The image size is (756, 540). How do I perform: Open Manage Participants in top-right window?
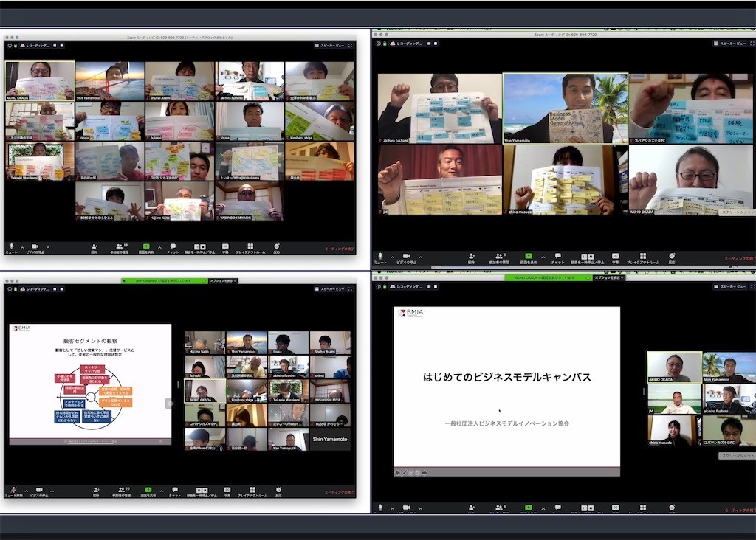(499, 258)
